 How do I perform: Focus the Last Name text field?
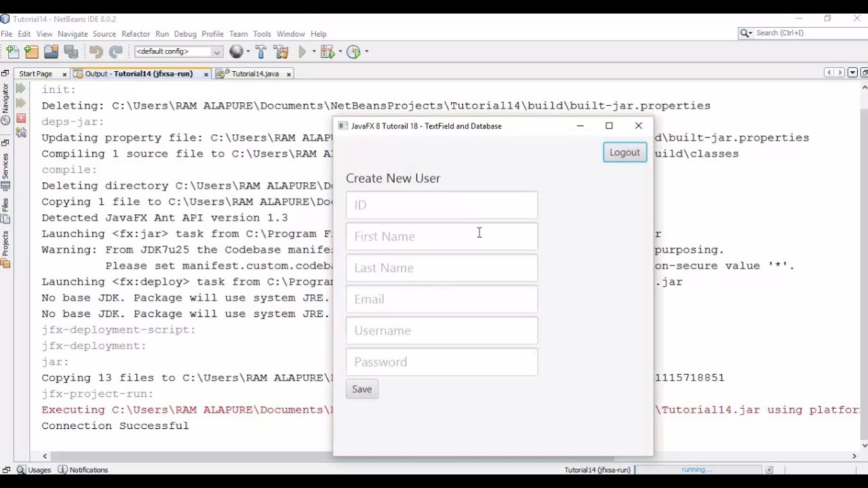[x=441, y=268]
